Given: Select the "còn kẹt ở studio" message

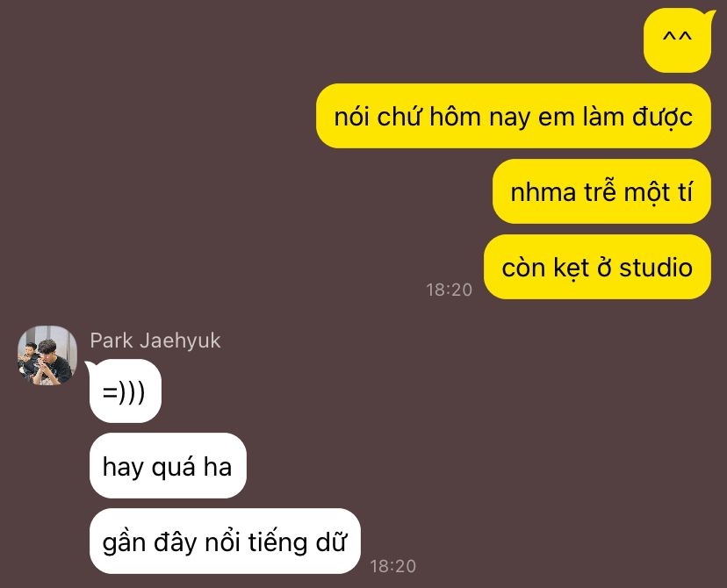Looking at the screenshot, I should point(597,267).
